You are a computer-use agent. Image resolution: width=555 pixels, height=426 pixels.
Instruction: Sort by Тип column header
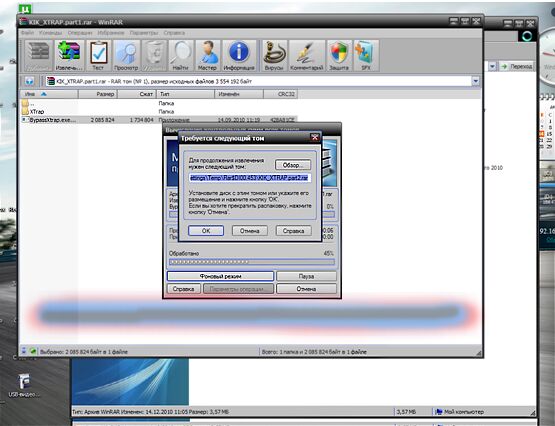185,94
